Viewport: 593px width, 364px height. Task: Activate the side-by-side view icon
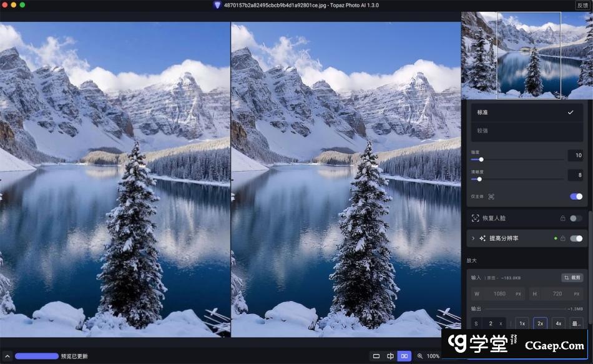coord(404,356)
